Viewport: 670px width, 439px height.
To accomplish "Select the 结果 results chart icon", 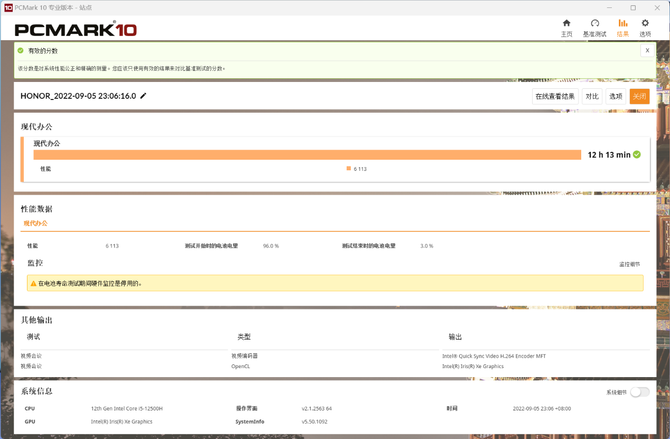I will click(x=623, y=24).
